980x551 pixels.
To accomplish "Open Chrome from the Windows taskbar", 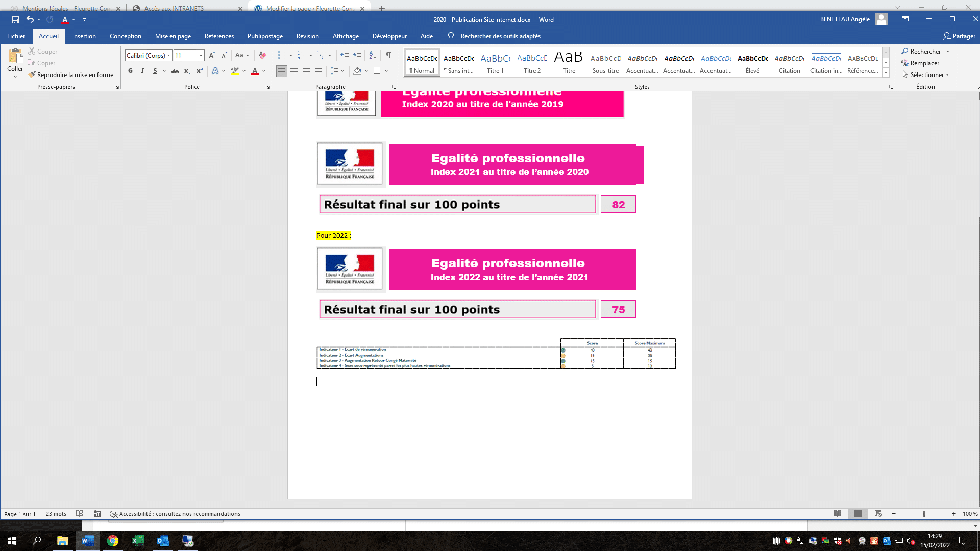I will pos(112,541).
